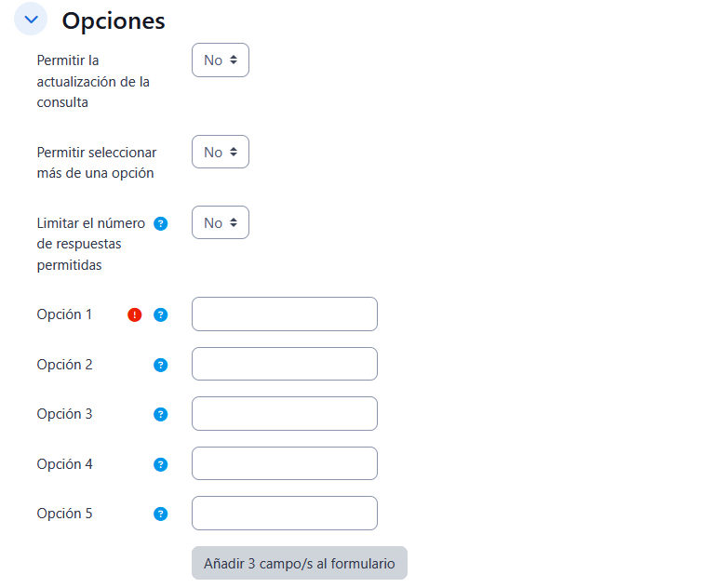Click the Opciones section heading

[x=114, y=20]
